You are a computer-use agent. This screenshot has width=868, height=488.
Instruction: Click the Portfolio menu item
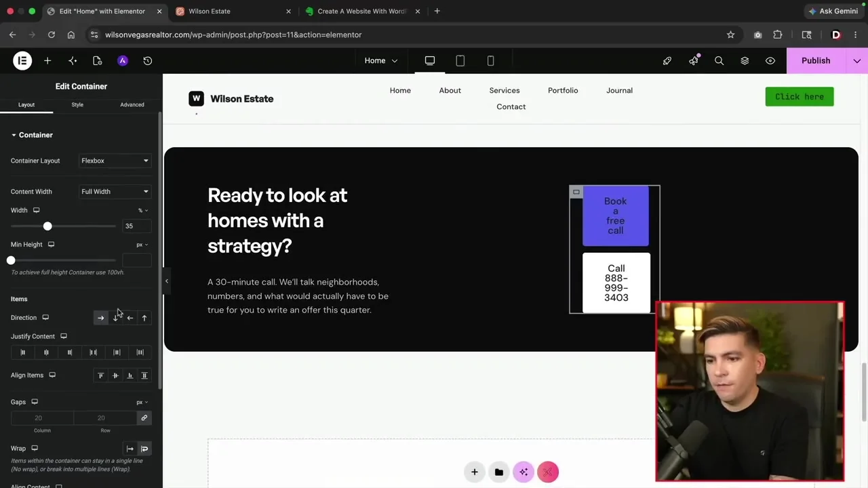563,91
